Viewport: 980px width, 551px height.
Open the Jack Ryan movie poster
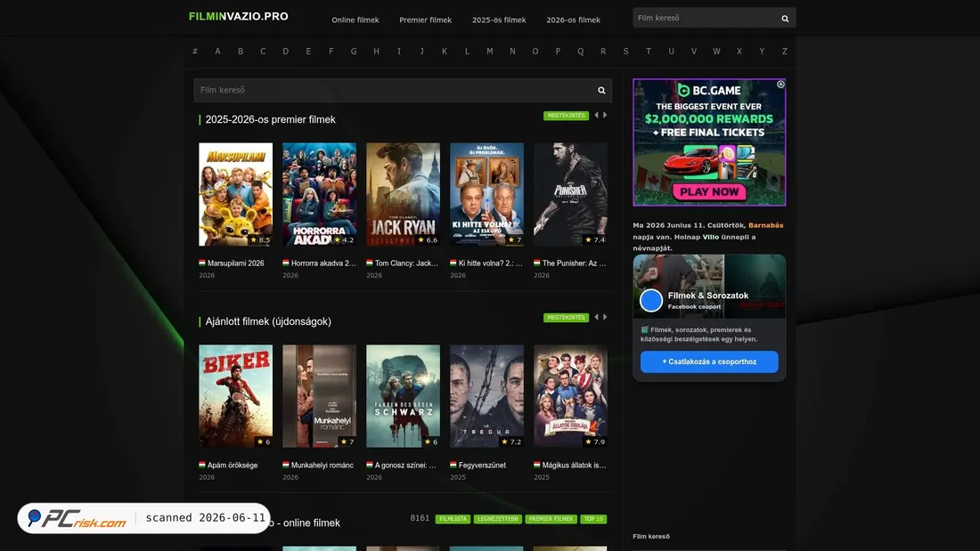point(403,194)
